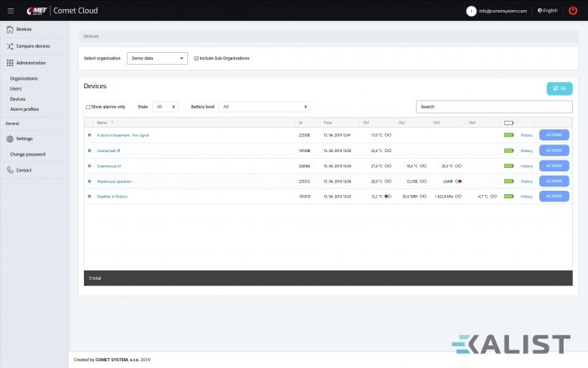The image size is (588, 368).
Task: Click the red power logout icon
Action: click(x=573, y=10)
